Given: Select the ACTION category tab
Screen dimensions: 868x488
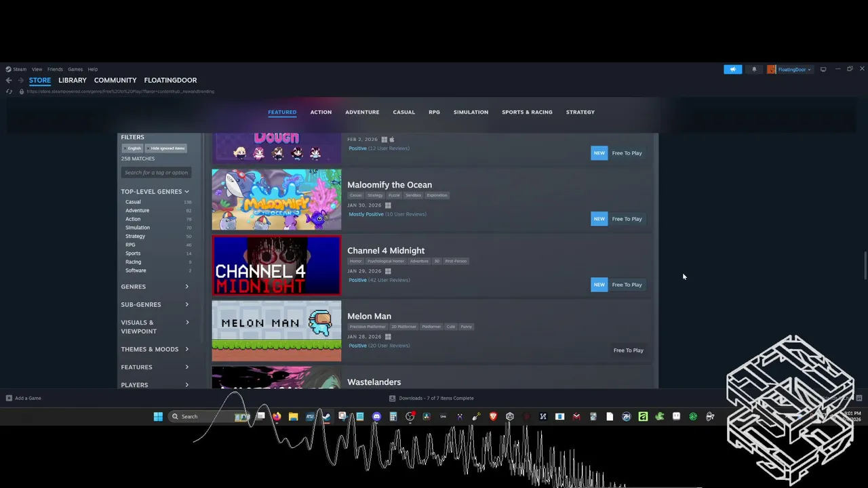Looking at the screenshot, I should 321,112.
